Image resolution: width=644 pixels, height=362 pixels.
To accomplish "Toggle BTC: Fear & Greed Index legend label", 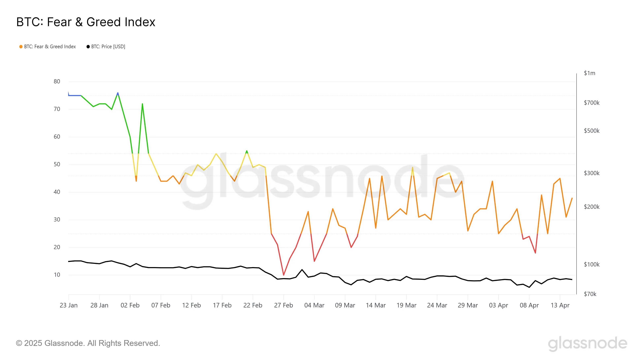I will [x=50, y=47].
